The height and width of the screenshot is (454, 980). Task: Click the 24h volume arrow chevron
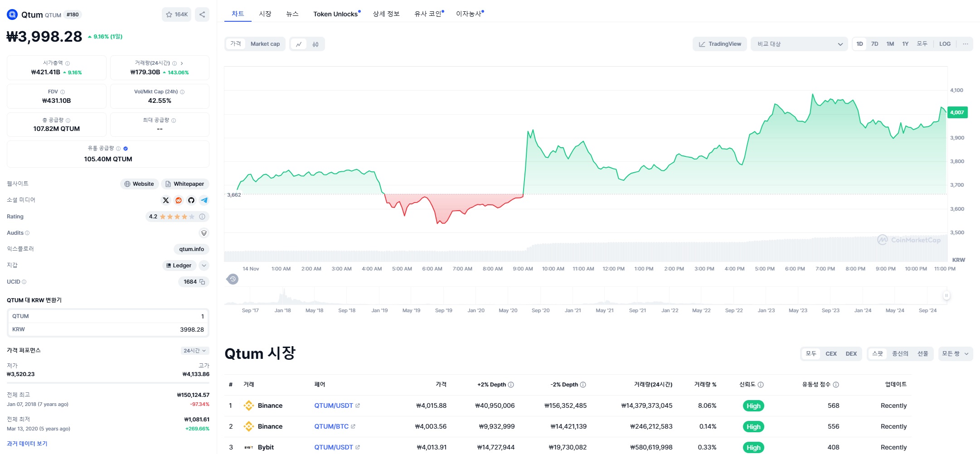182,63
